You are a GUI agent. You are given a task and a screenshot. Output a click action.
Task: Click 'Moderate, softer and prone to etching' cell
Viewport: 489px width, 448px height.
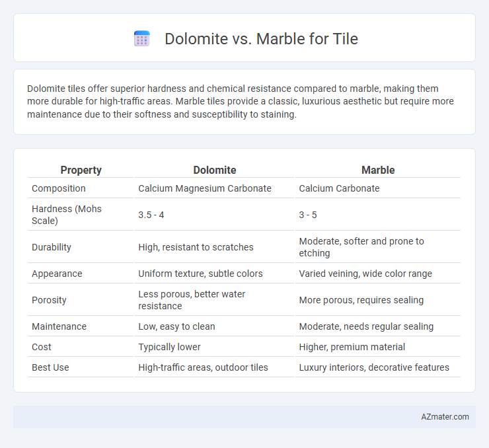pyautogui.click(x=361, y=247)
